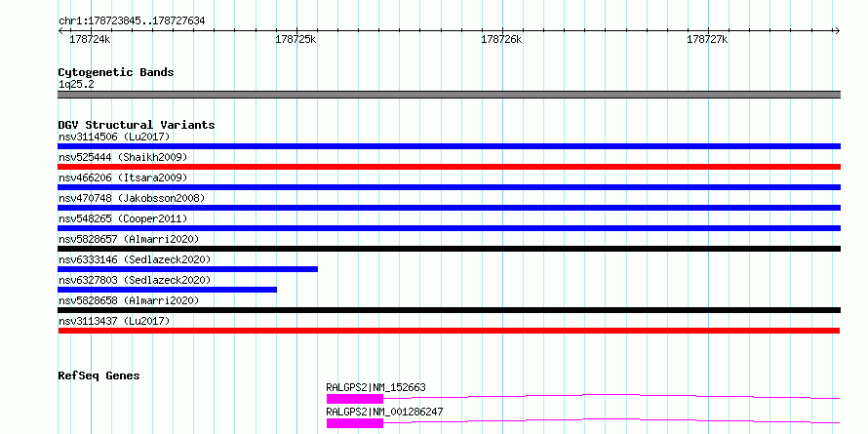Select the nsv466206 (Itsara2009) blue bar
This screenshot has height=434, width=868.
pyautogui.click(x=449, y=187)
